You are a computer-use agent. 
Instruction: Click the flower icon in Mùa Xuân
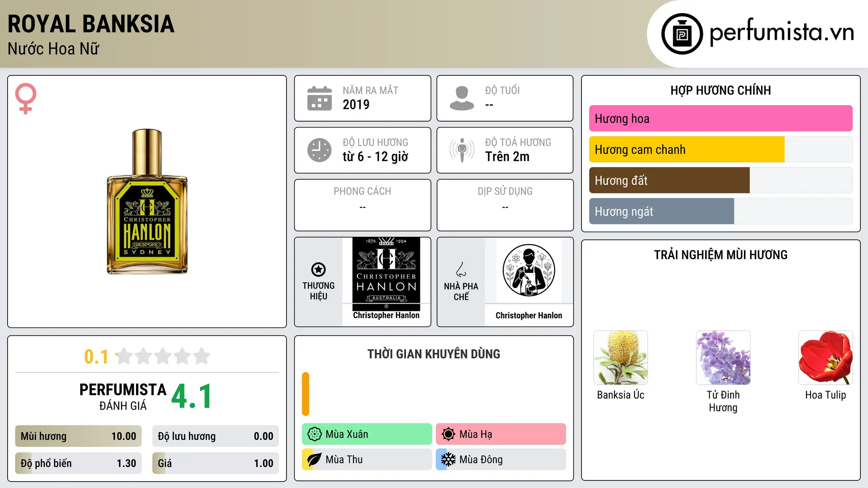click(x=314, y=434)
